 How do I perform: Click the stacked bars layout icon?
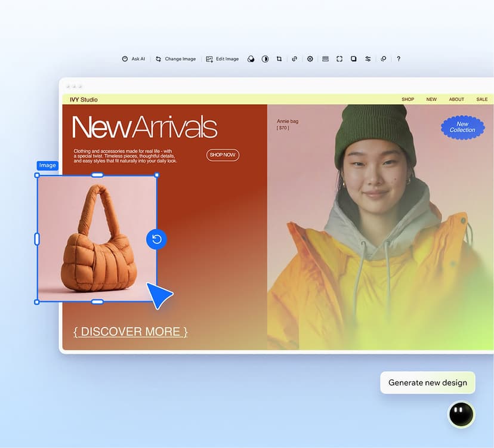coord(325,59)
